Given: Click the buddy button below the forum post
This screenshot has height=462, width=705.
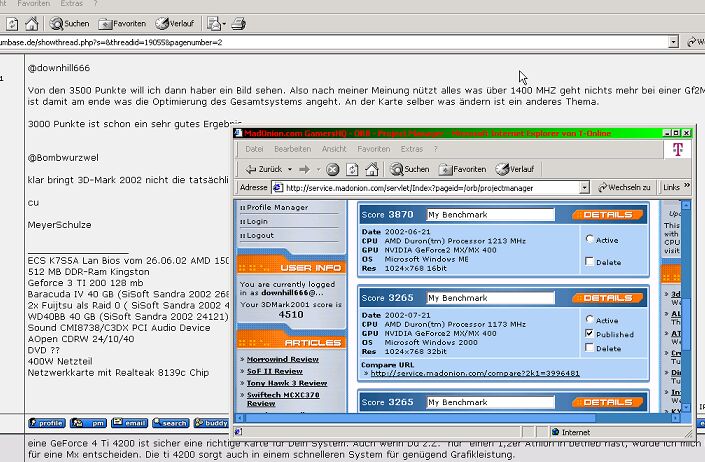Looking at the screenshot, I should coord(211,423).
